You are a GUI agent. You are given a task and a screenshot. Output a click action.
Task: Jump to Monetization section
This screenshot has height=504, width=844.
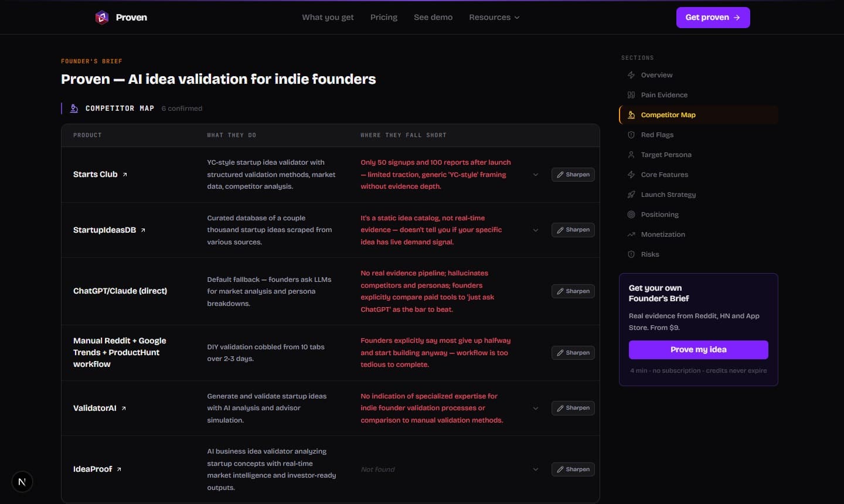699,234
